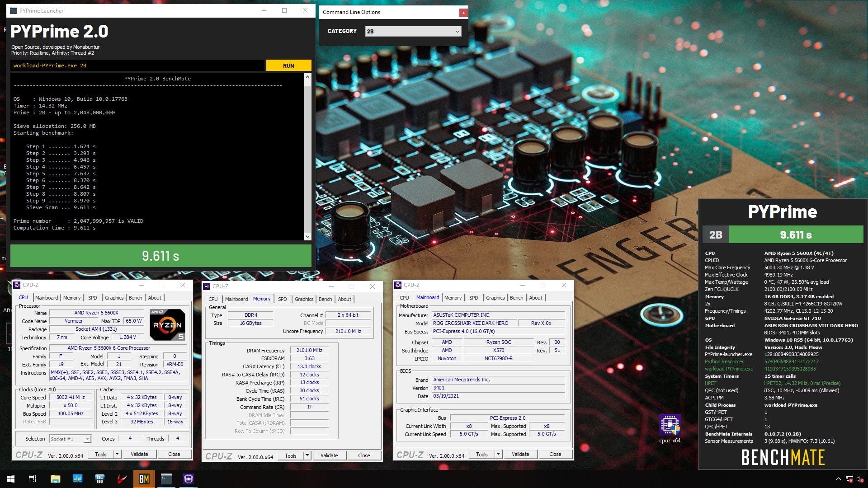The width and height of the screenshot is (868, 488).
Task: Open the blue bar-chart app in taskbar
Action: (x=77, y=479)
